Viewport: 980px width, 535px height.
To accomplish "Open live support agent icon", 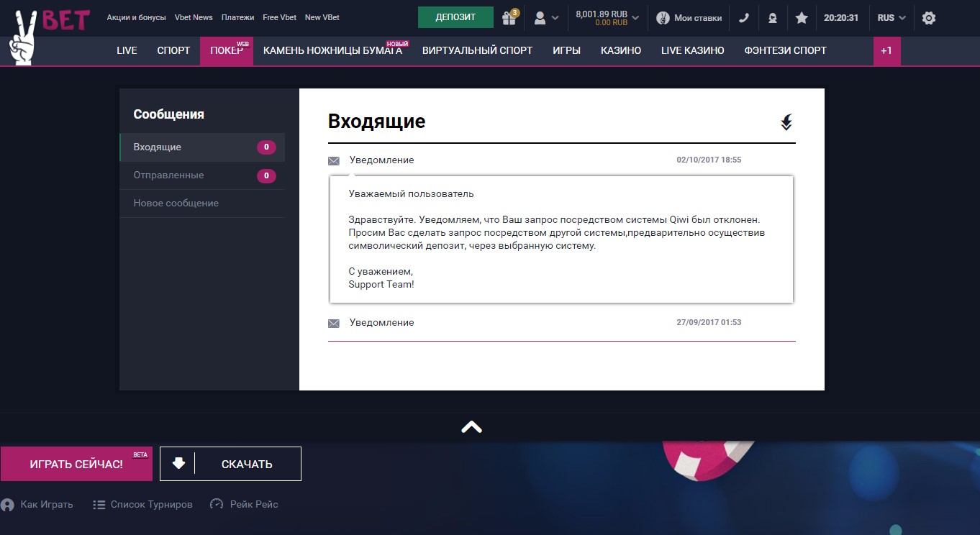I will coord(773,17).
